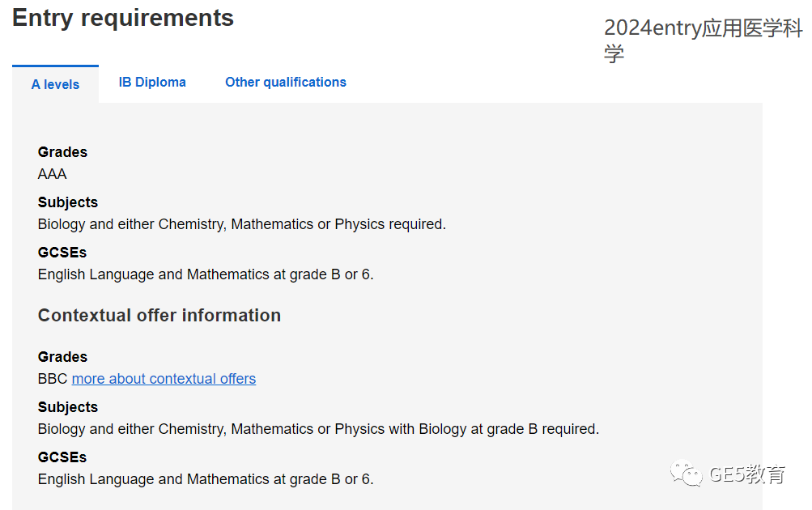Click the first Subjects label

point(68,202)
